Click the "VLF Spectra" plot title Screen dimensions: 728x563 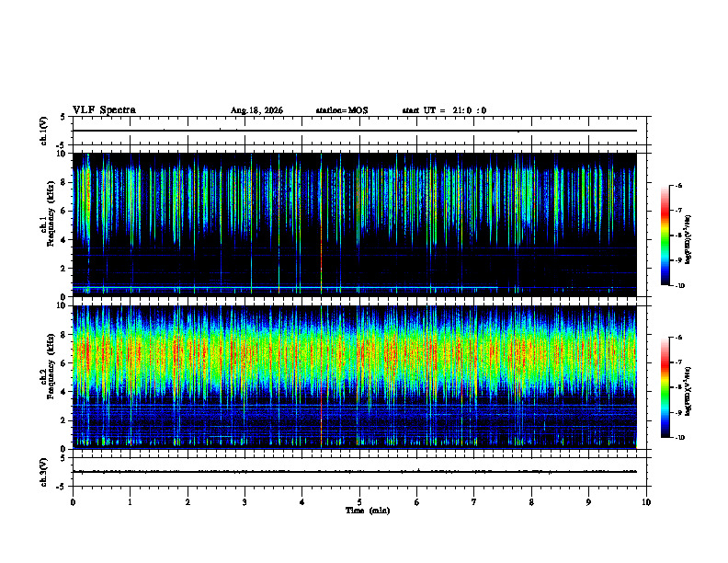click(x=104, y=110)
